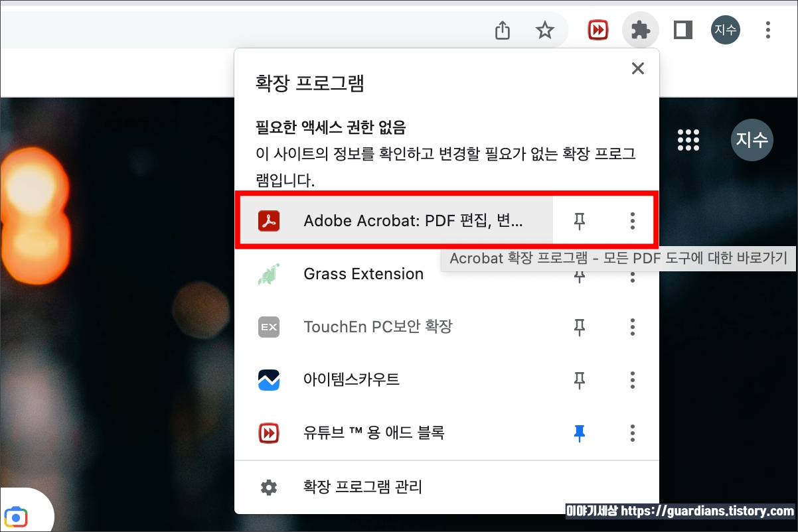The height and width of the screenshot is (532, 798).
Task: Open the 지수 Google account avatar on page
Action: 752,139
